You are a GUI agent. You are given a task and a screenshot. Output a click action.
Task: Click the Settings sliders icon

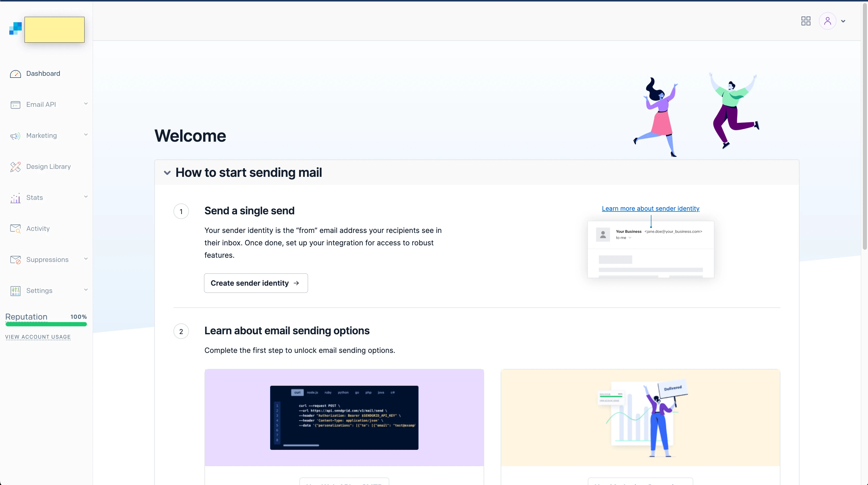tap(15, 291)
